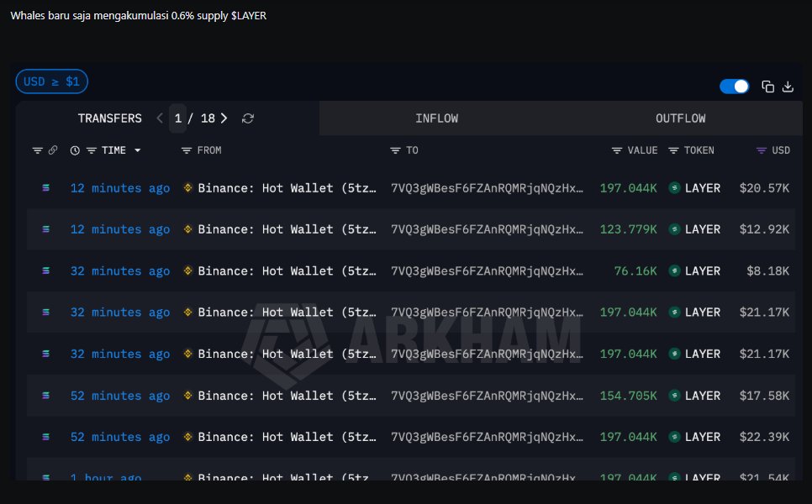This screenshot has width=812, height=504.
Task: Click the VALUE column filter icon
Action: pyautogui.click(x=617, y=150)
